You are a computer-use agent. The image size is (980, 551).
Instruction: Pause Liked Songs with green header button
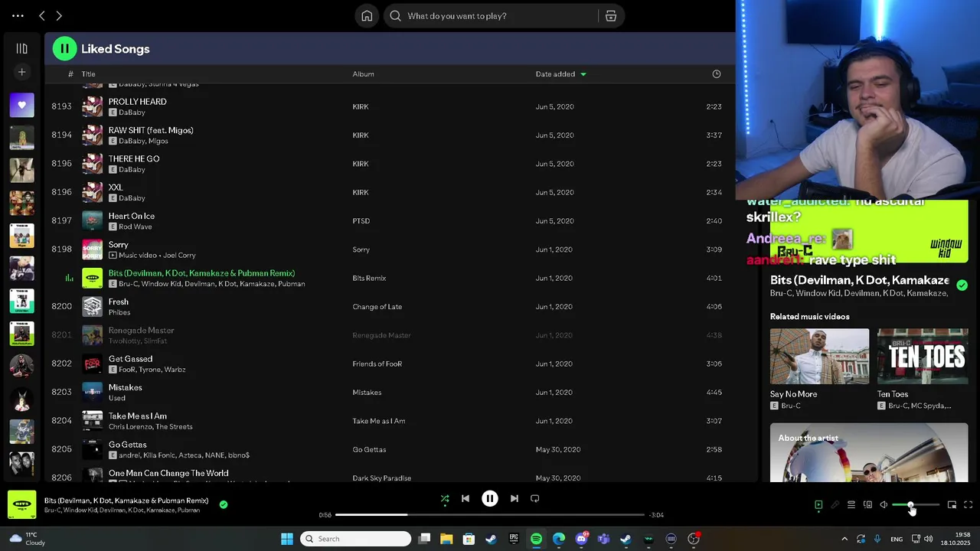[64, 49]
